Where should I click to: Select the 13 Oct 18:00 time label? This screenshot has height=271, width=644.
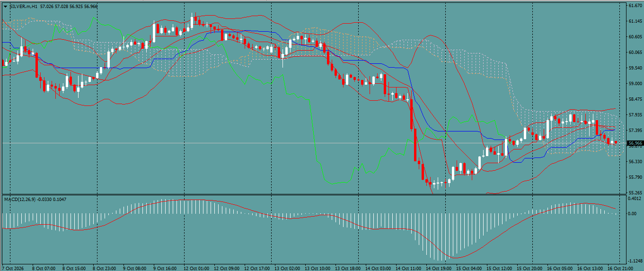[x=348, y=268]
